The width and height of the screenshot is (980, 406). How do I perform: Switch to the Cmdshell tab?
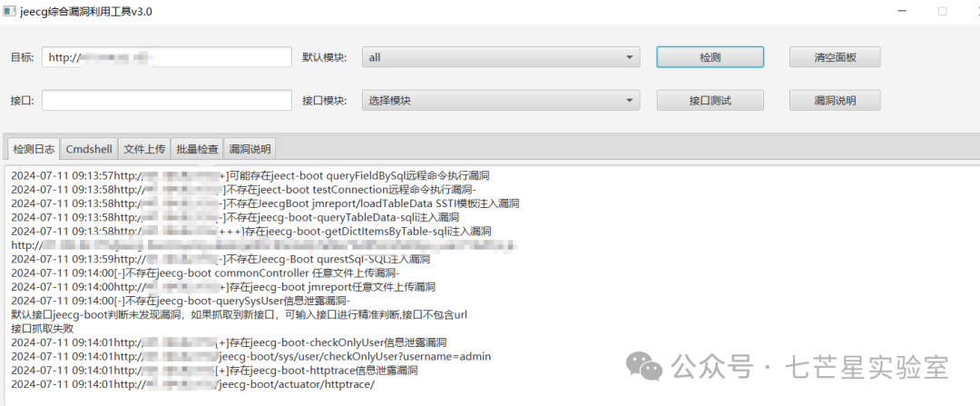(x=89, y=149)
